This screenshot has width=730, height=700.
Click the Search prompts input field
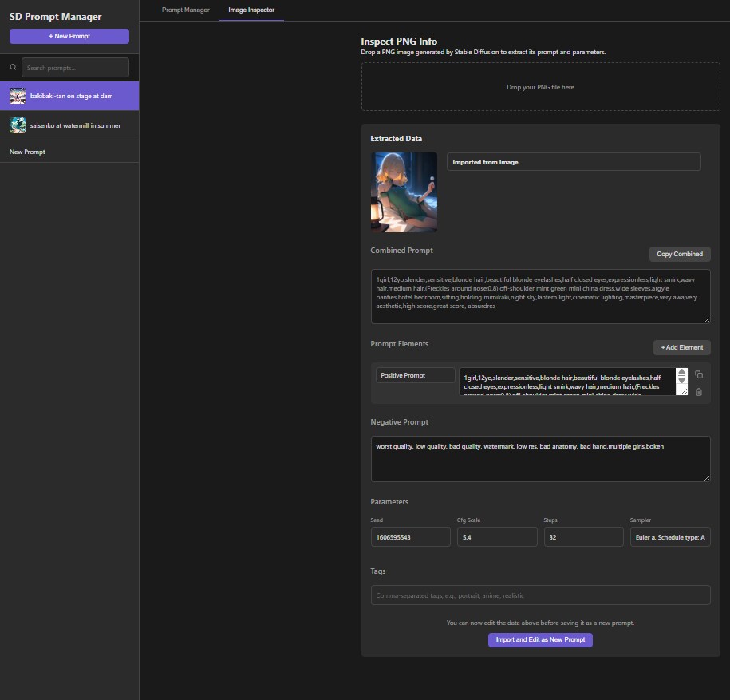coord(75,68)
